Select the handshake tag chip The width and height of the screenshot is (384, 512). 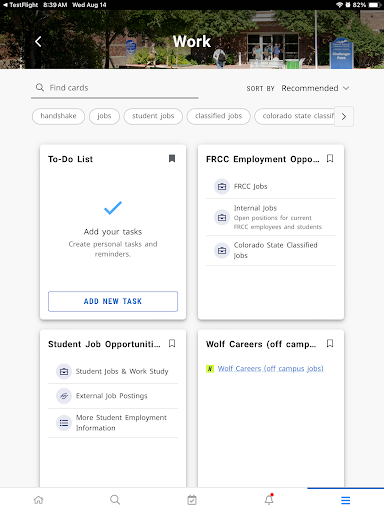58,116
